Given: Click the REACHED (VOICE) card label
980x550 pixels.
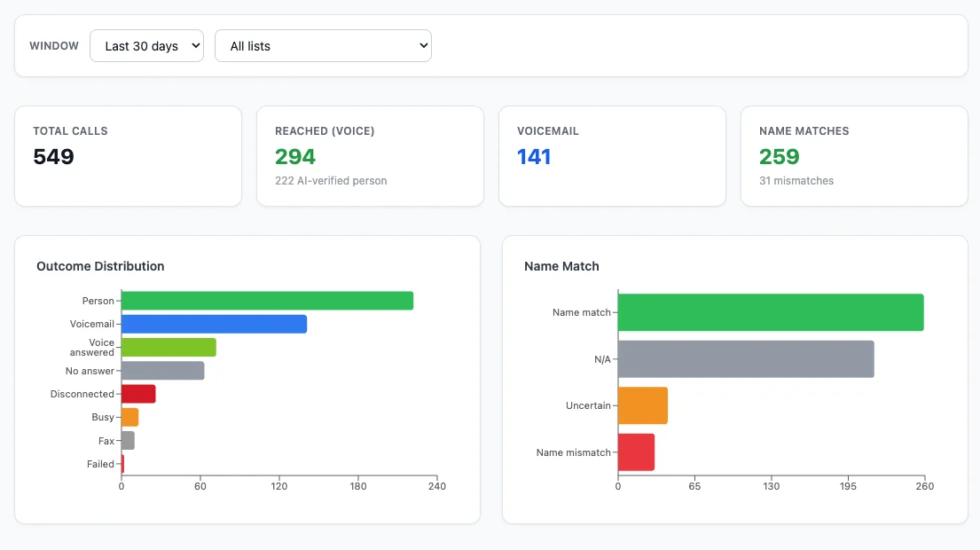Looking at the screenshot, I should [325, 131].
